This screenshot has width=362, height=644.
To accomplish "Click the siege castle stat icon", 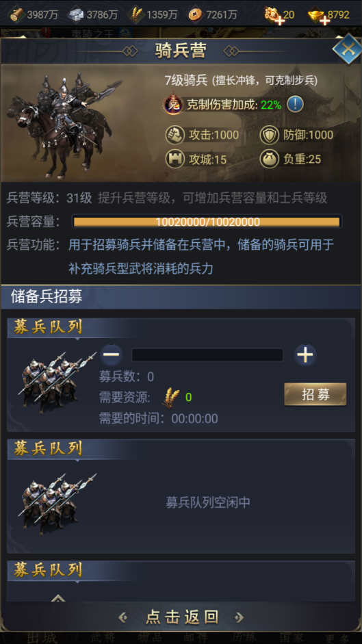I will point(174,159).
